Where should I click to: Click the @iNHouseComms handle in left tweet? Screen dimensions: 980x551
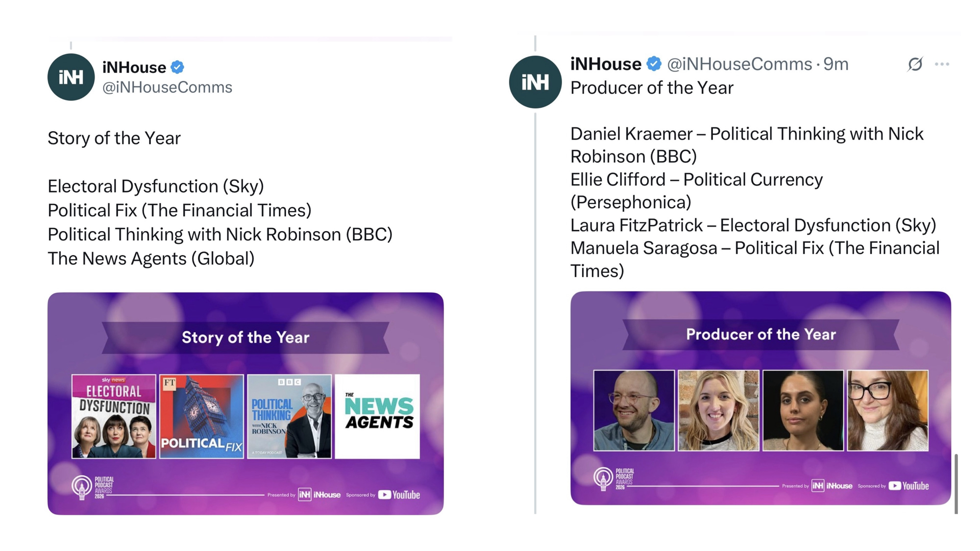pos(167,87)
